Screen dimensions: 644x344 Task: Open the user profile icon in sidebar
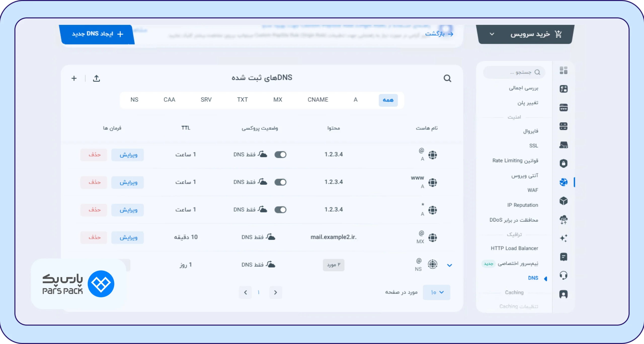tap(563, 294)
